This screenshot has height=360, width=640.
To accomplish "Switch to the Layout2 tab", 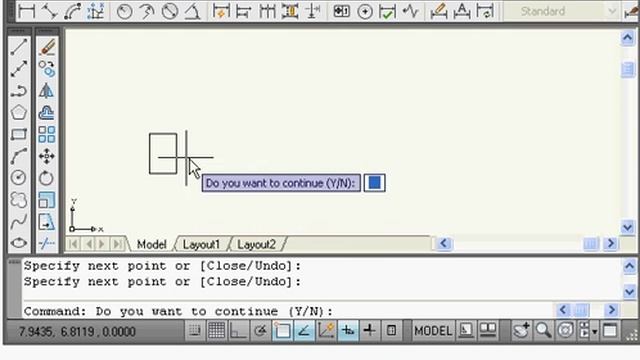I will click(256, 244).
